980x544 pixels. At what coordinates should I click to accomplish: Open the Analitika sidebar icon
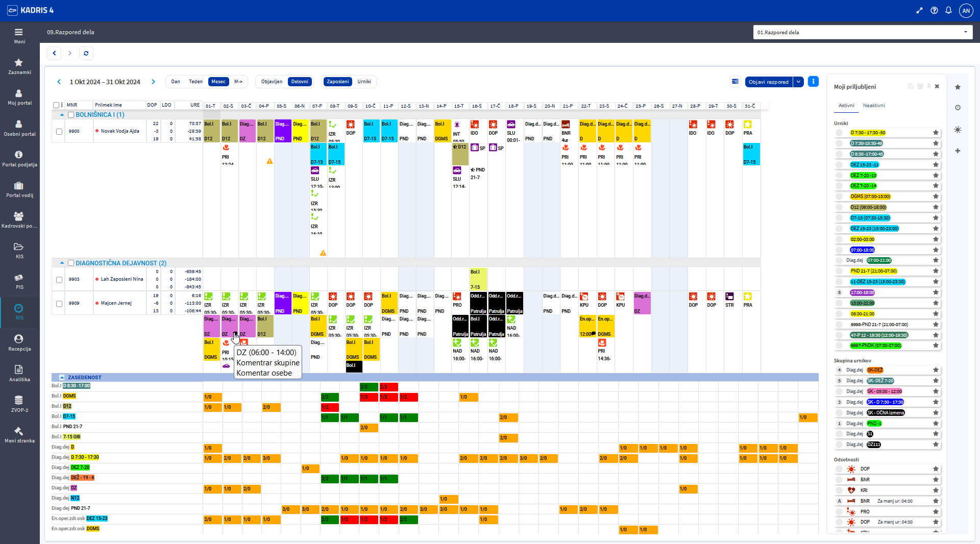point(19,373)
